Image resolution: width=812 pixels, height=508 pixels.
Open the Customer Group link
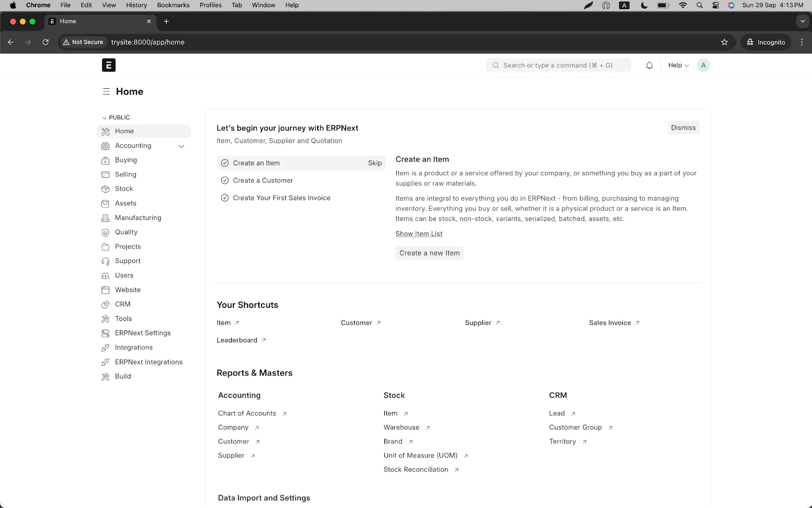tap(581, 428)
